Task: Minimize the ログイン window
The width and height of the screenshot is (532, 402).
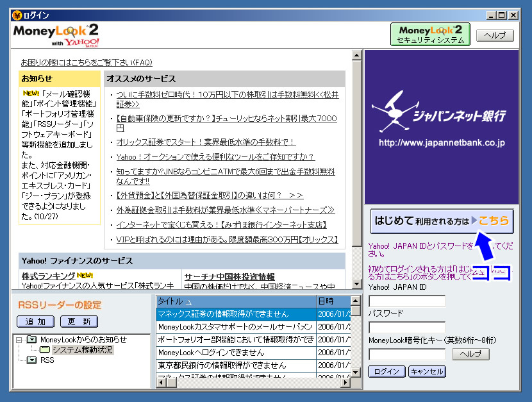Action: 491,15
